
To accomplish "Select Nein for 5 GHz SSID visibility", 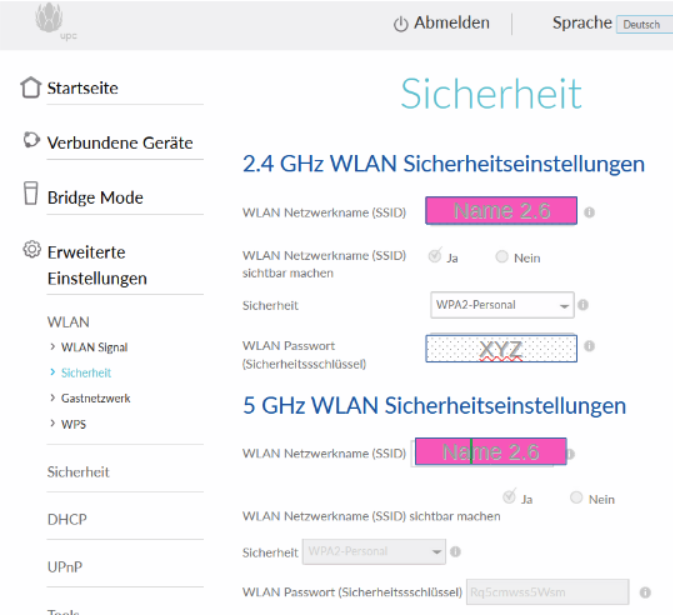I will [x=577, y=498].
